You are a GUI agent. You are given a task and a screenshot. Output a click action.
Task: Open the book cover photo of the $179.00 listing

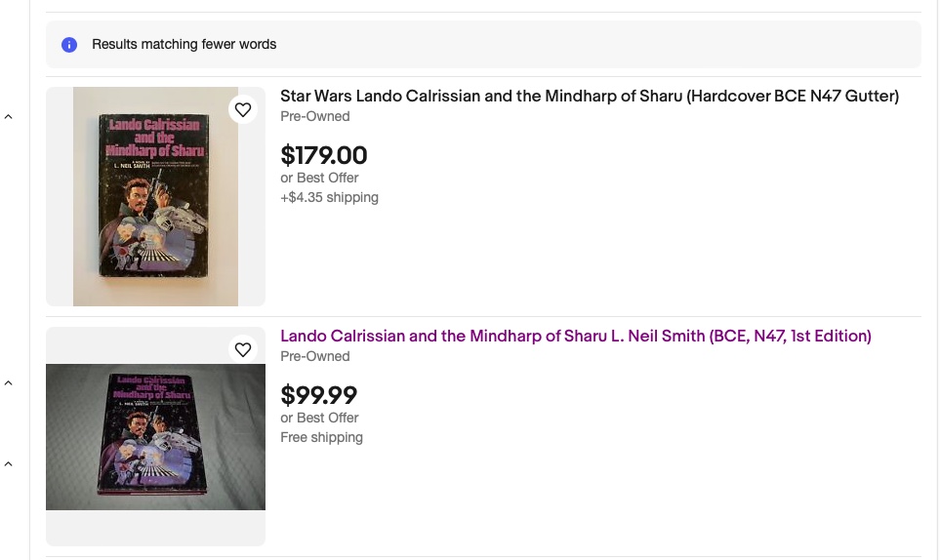155,196
